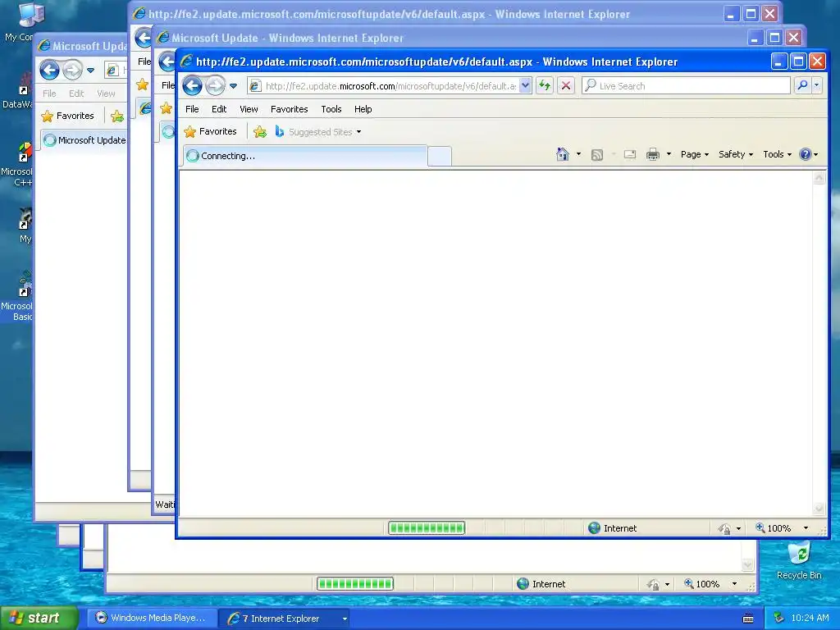The width and height of the screenshot is (840, 630).
Task: Open Tools menu in command bar
Action: click(x=778, y=154)
